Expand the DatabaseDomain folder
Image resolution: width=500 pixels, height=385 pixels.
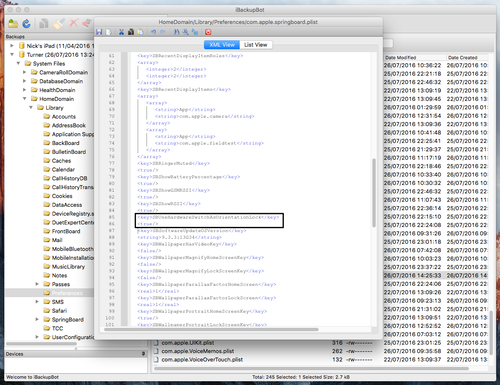(x=24, y=81)
